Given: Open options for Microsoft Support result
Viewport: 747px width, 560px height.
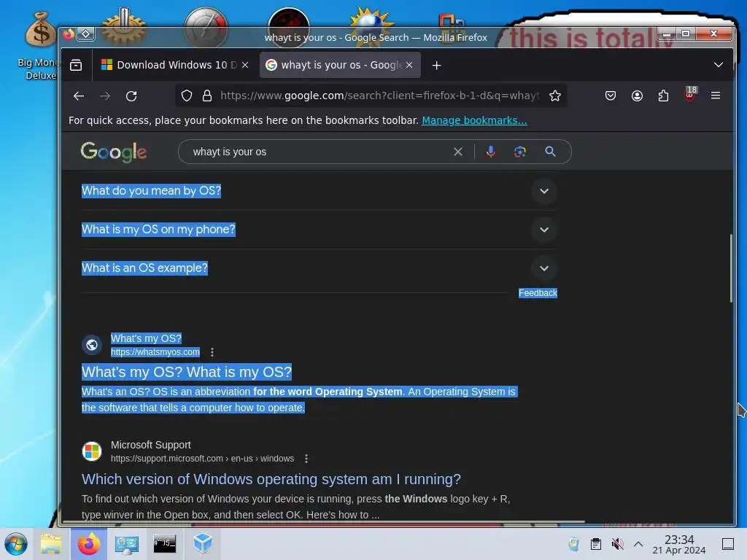Looking at the screenshot, I should click(x=306, y=459).
